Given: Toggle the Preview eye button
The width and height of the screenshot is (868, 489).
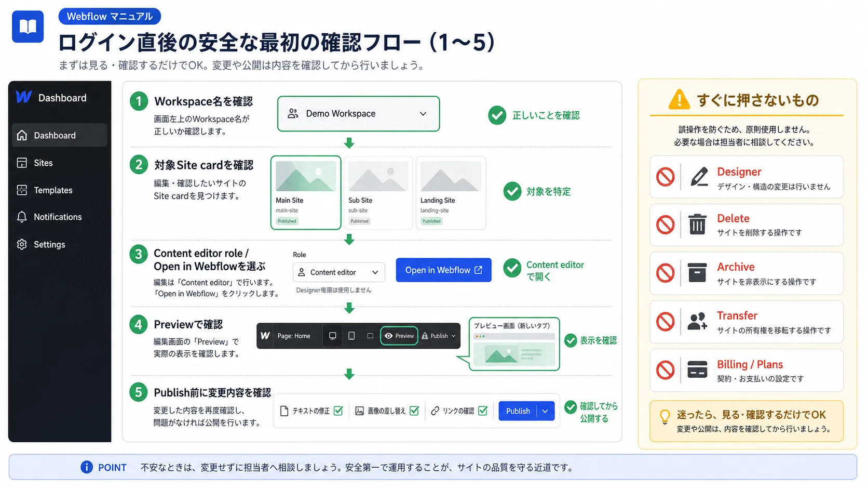Looking at the screenshot, I should pos(399,336).
